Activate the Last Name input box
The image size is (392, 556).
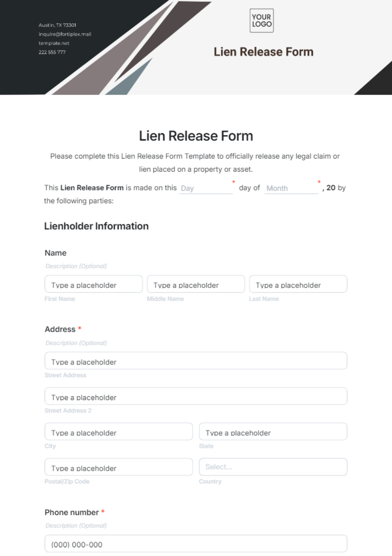298,284
